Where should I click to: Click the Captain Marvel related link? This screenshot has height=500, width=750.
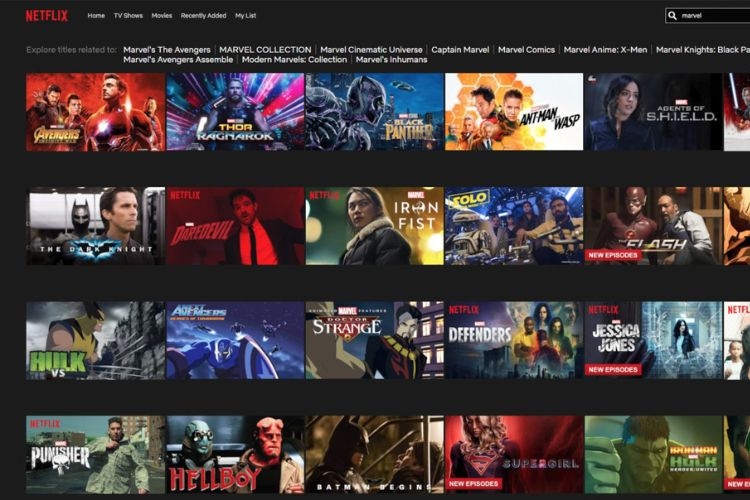click(x=460, y=50)
